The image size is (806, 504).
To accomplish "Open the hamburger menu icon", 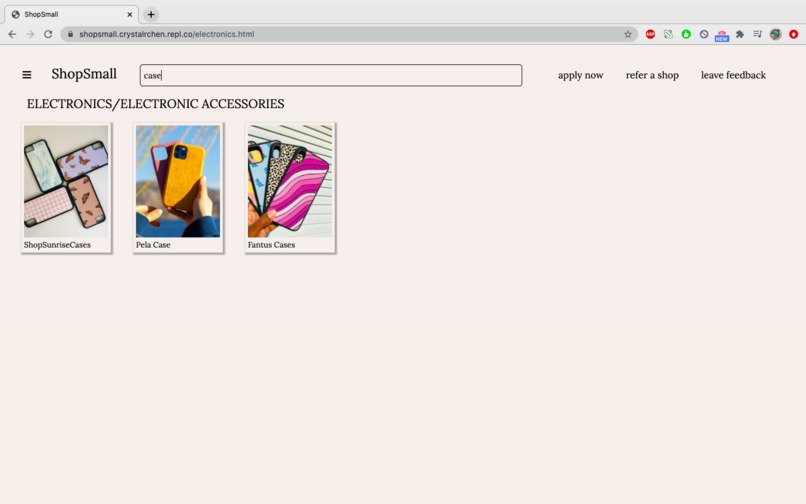I will [27, 75].
